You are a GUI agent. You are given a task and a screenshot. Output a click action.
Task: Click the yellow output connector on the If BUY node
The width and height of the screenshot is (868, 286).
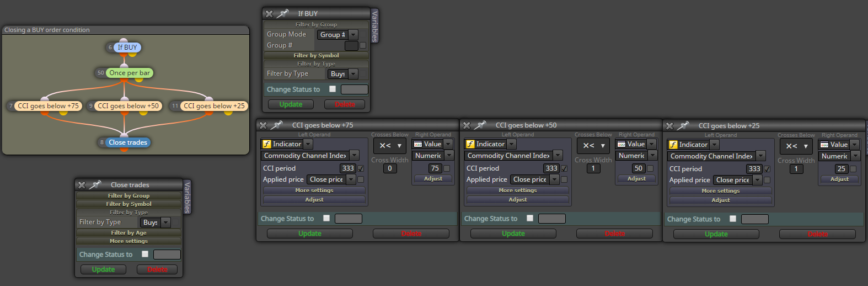(132, 54)
